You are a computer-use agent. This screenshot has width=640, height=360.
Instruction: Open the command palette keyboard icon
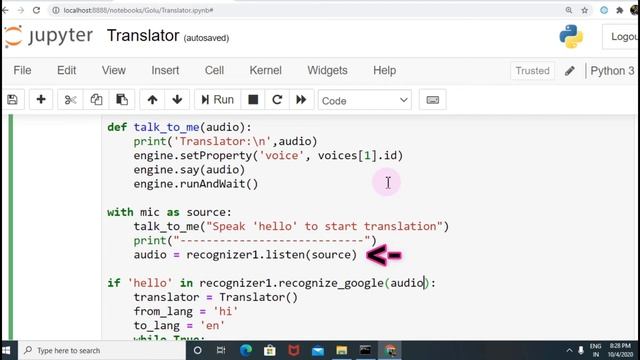pos(433,100)
